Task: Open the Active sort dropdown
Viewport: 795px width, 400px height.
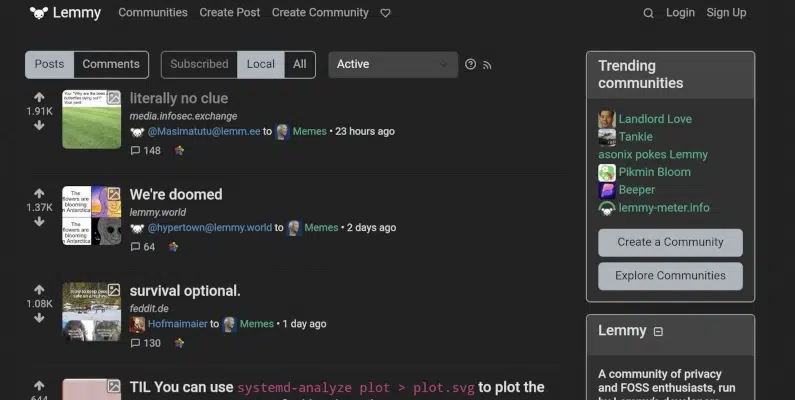Action: [392, 64]
